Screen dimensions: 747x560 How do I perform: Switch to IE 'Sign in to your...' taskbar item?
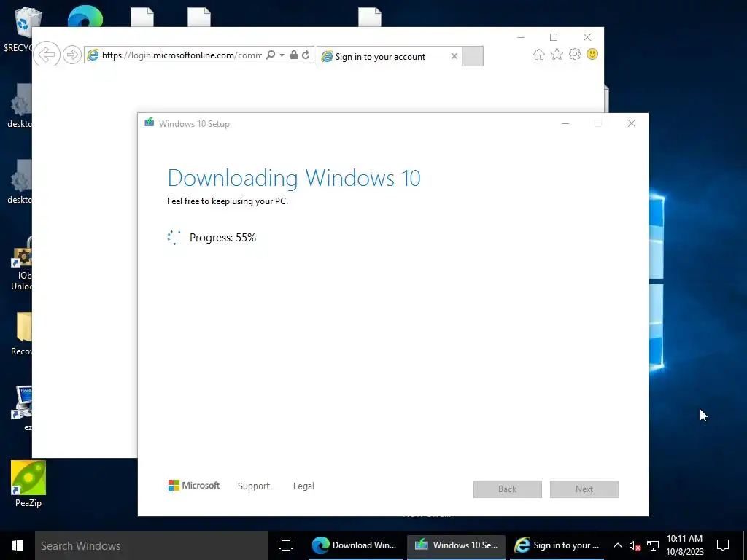tap(557, 545)
